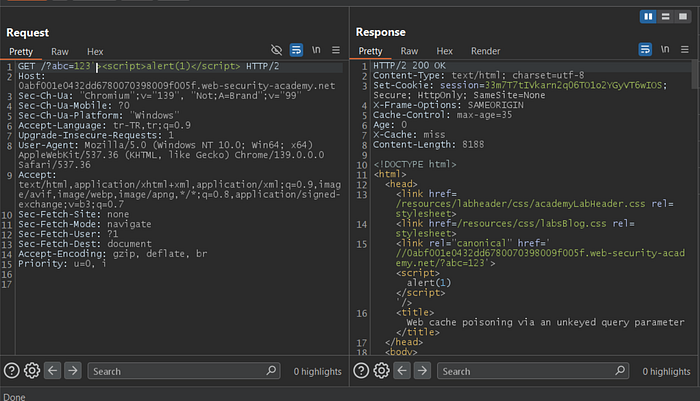The height and width of the screenshot is (401, 700).
Task: Go to next search match in Response
Action: click(x=422, y=371)
